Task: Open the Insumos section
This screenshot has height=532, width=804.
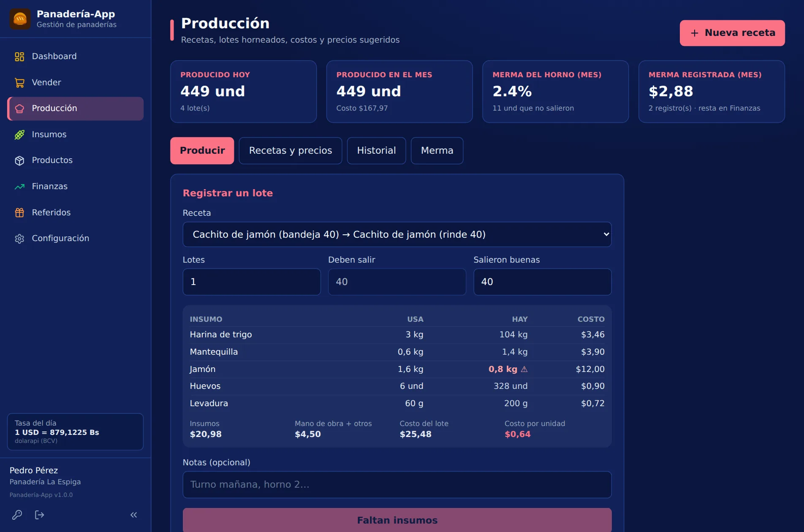Action: 75,135
